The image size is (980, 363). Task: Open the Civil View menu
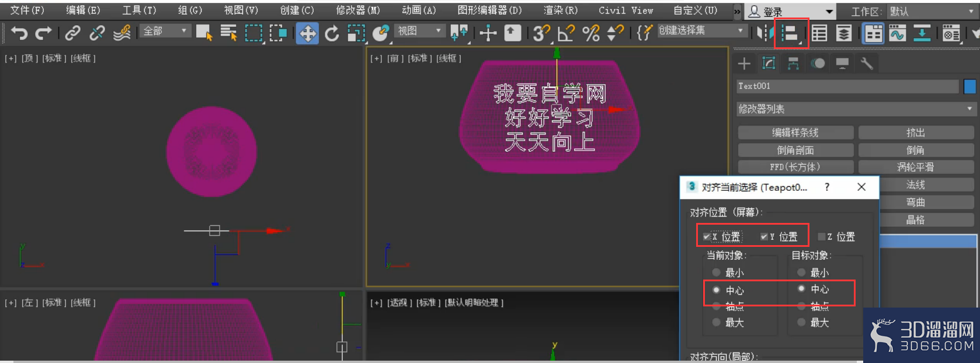[625, 11]
